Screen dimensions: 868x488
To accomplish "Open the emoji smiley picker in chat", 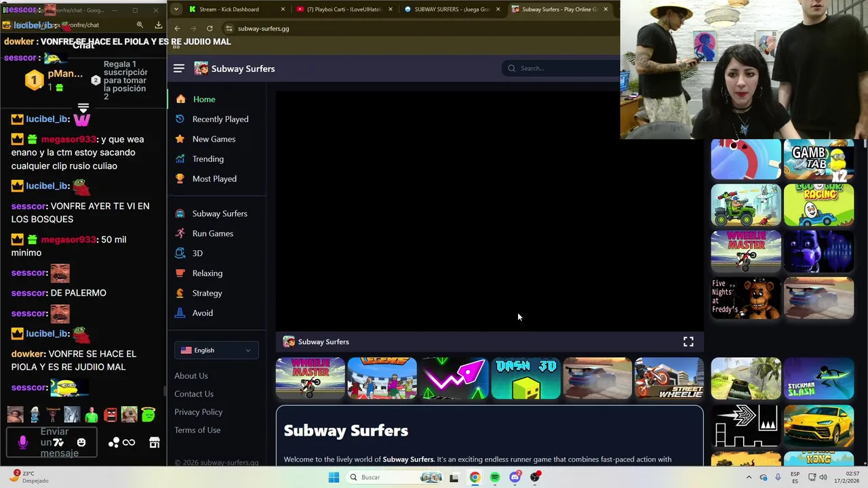I will [81, 443].
